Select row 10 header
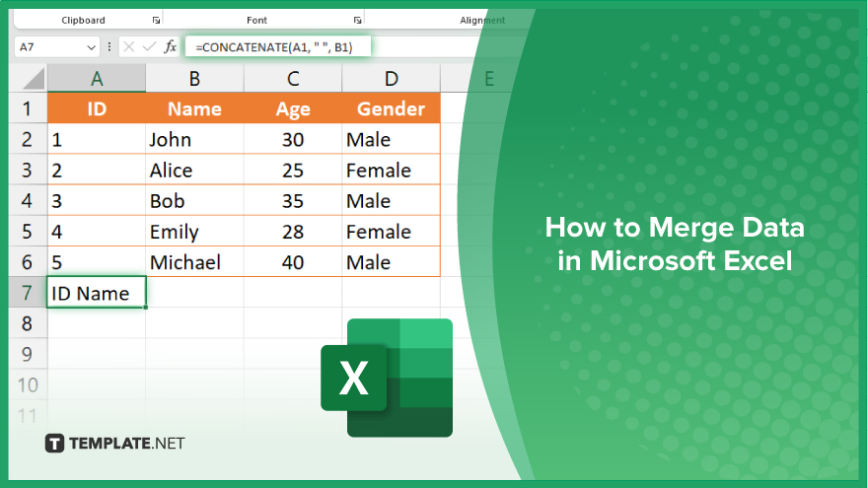The height and width of the screenshot is (488, 868). (x=28, y=384)
